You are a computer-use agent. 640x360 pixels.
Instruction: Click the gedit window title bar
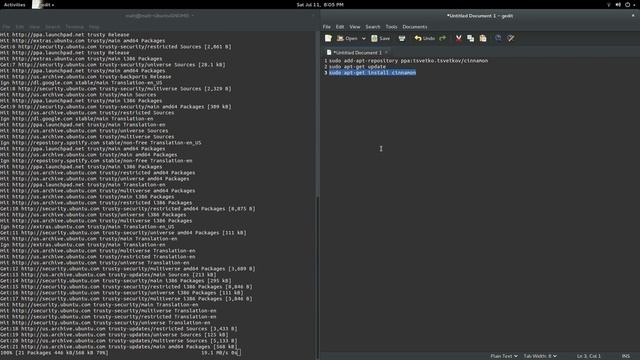pyautogui.click(x=480, y=16)
